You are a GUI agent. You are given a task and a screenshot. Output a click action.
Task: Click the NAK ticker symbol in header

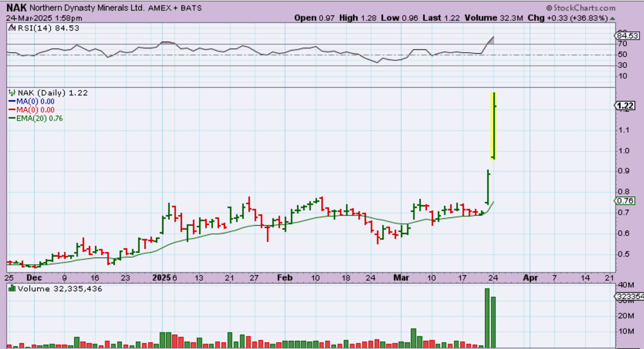coord(16,8)
